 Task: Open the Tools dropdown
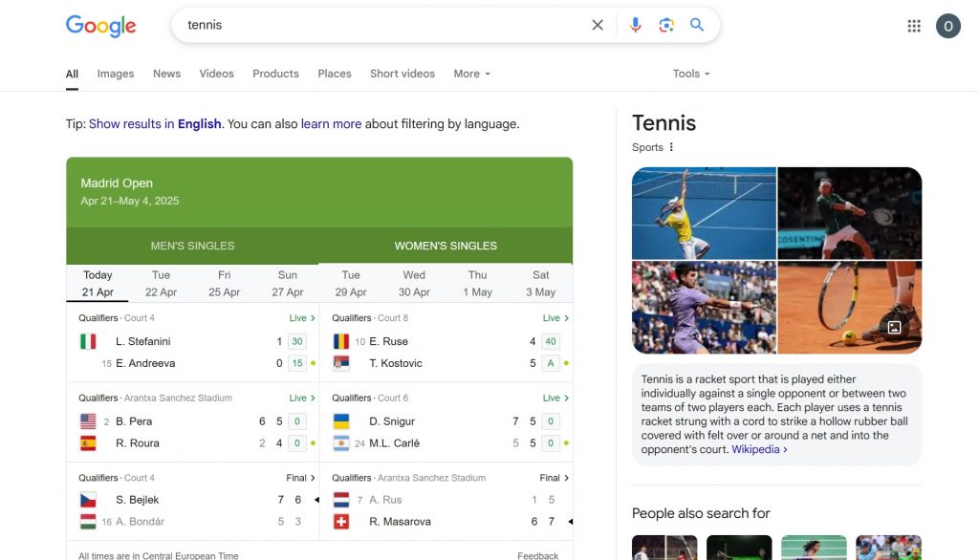(x=691, y=74)
